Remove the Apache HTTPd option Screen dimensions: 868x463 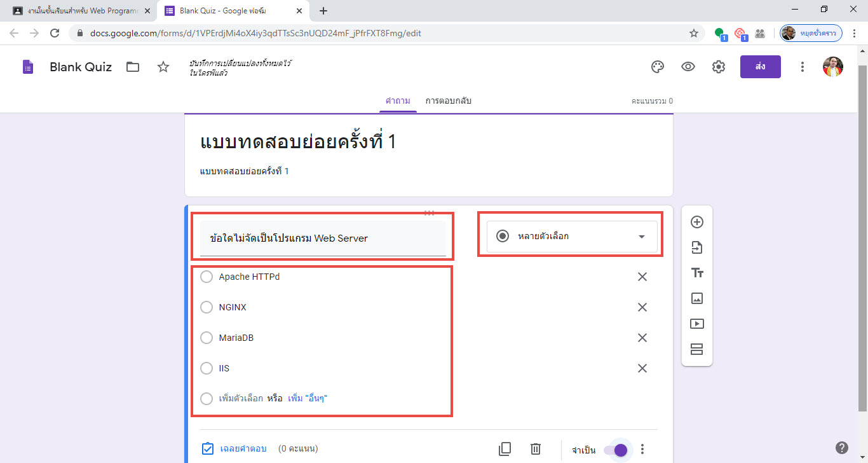[x=642, y=277]
